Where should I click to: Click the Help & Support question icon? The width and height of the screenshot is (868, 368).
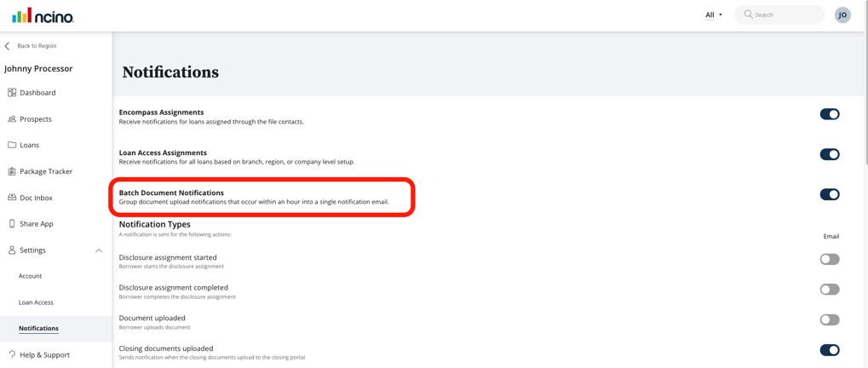click(x=12, y=354)
